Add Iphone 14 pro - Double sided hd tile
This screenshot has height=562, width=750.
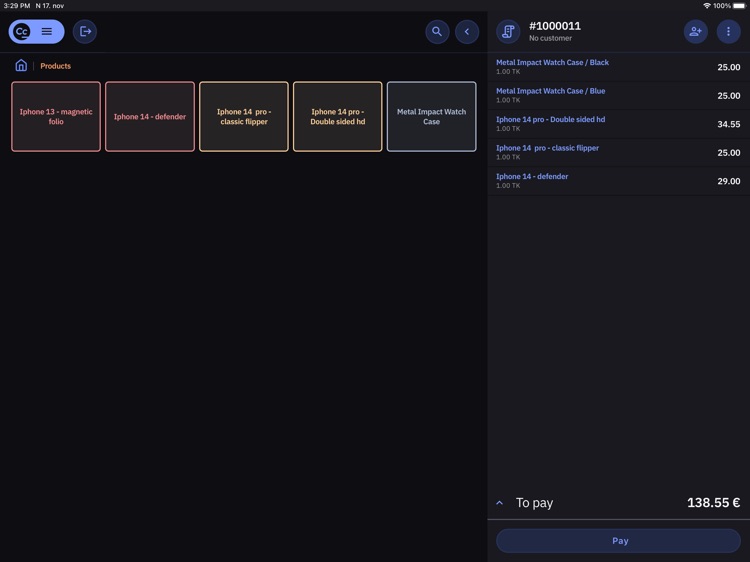tap(338, 117)
